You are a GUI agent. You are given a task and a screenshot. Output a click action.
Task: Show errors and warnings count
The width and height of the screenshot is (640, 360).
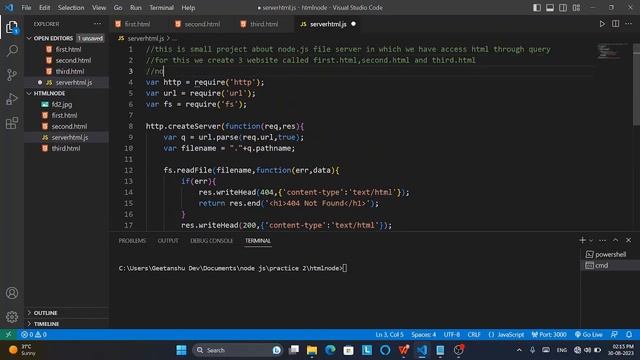(x=34, y=334)
